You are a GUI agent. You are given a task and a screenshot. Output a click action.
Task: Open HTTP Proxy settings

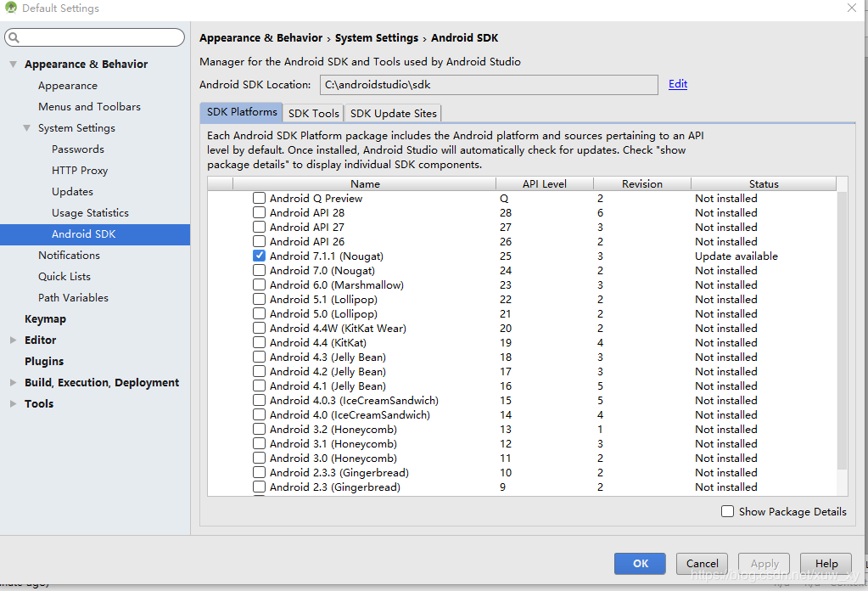click(x=80, y=170)
